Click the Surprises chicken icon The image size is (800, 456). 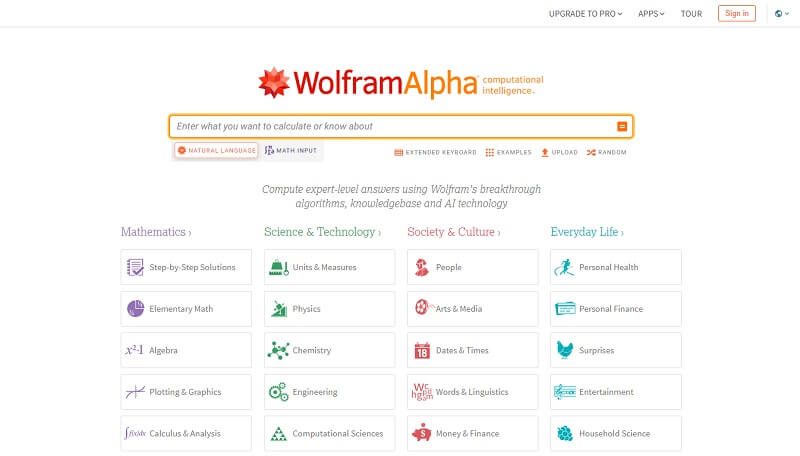point(565,350)
